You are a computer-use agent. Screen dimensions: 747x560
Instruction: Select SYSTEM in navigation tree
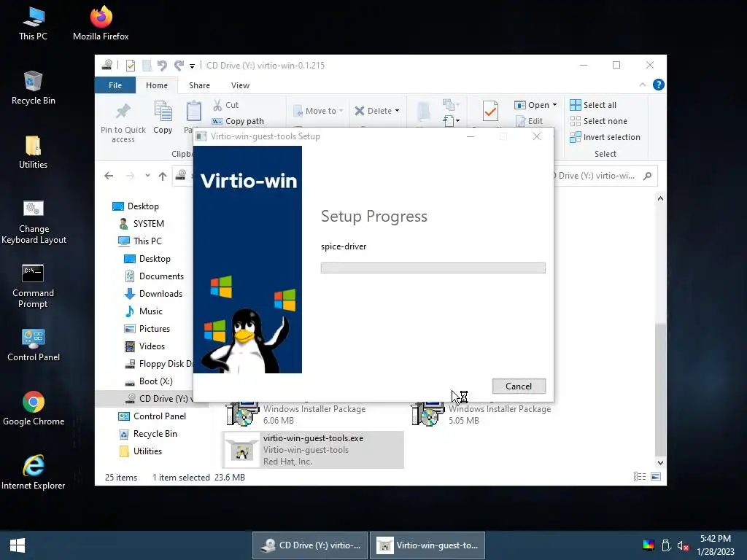[x=141, y=224]
